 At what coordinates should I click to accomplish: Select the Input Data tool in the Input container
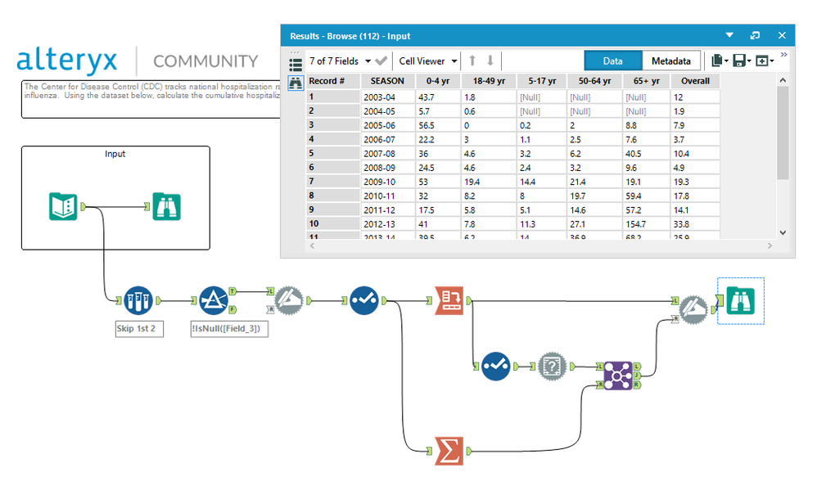click(x=63, y=207)
